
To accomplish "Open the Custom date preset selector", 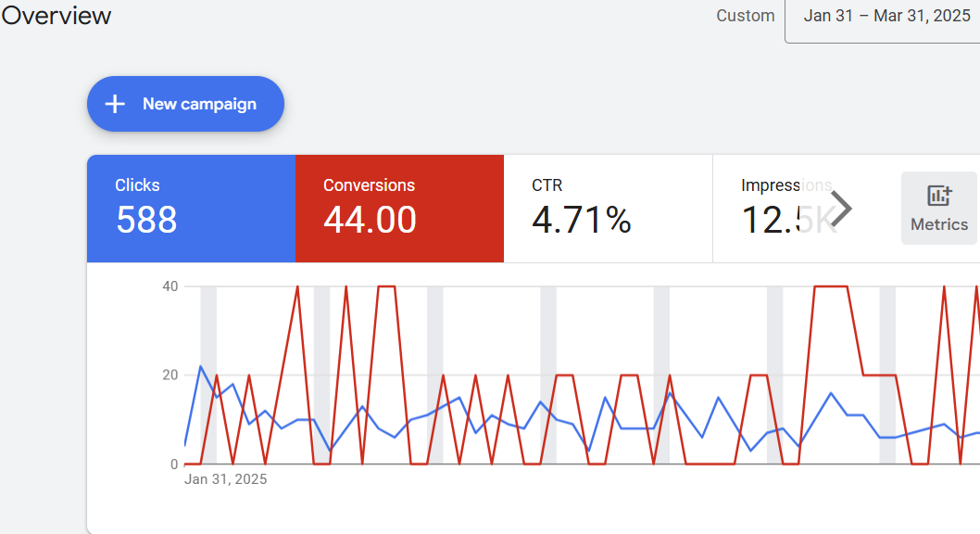I will 745,17.
